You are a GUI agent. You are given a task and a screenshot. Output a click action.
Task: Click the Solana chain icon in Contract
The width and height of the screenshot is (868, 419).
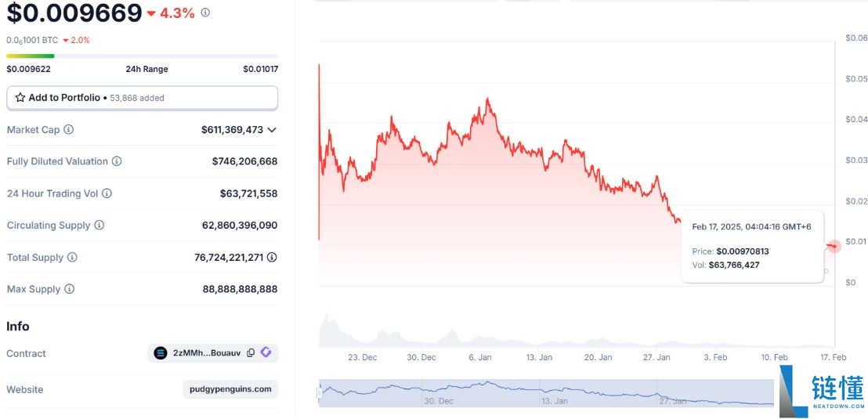[161, 353]
